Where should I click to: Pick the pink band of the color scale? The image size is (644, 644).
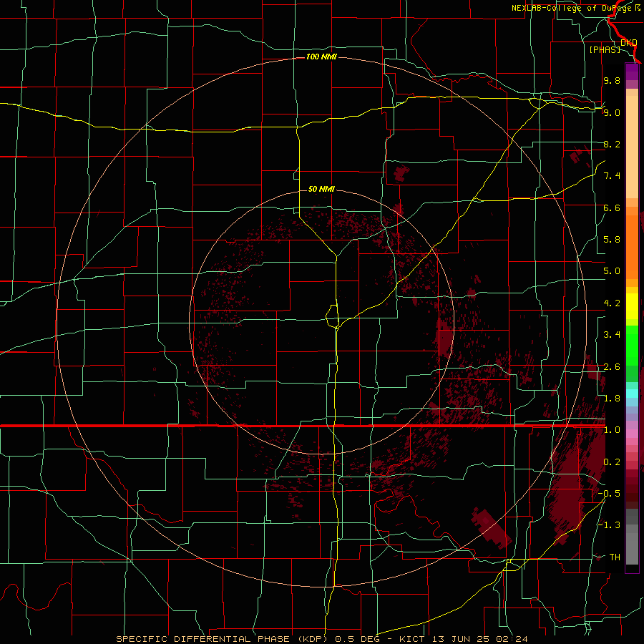632,434
